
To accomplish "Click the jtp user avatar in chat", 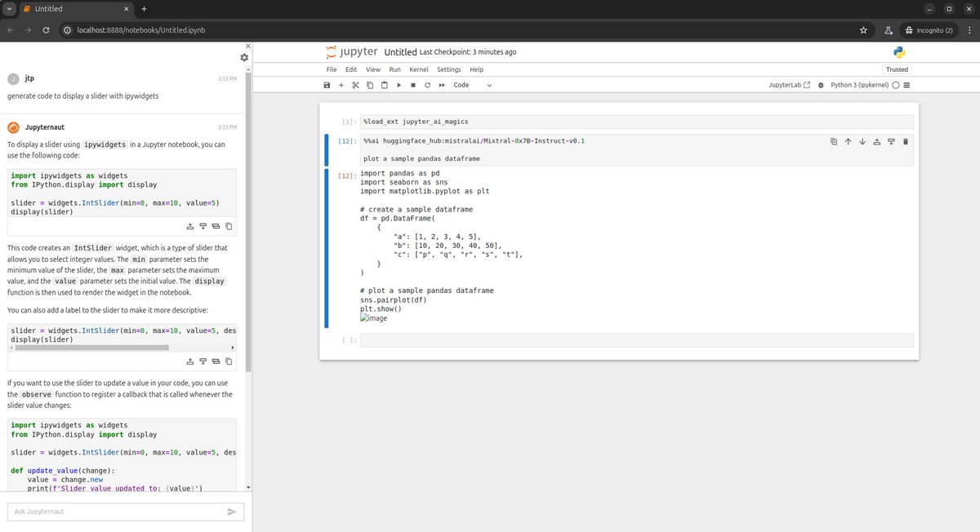I will coord(13,78).
